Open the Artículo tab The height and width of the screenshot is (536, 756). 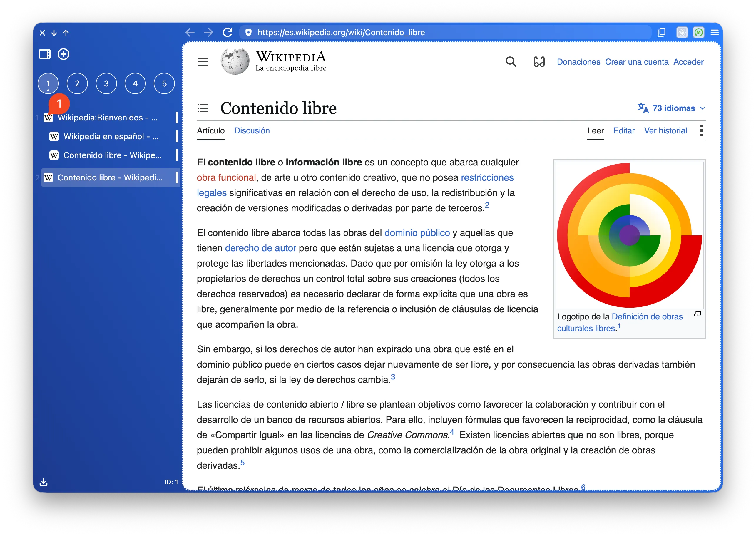211,131
